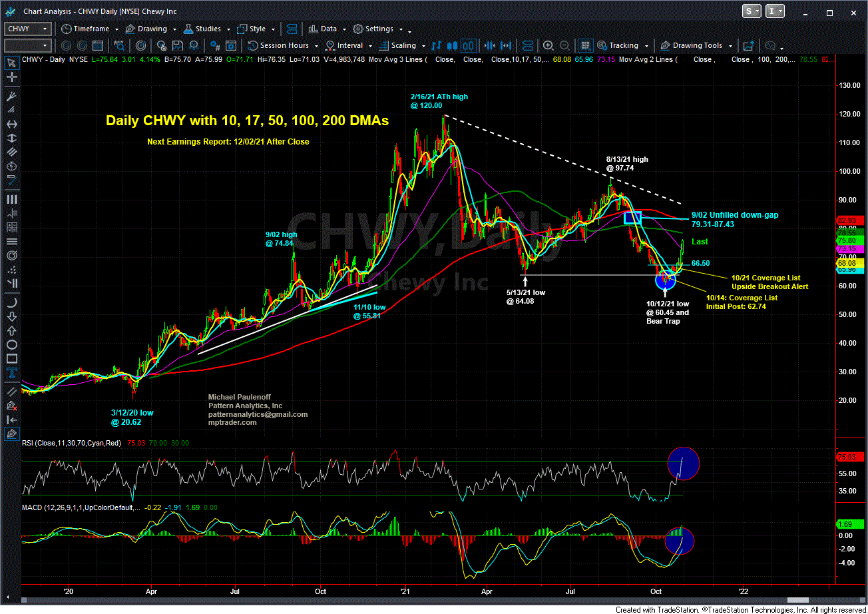Click the Session Hours button

pos(279,45)
